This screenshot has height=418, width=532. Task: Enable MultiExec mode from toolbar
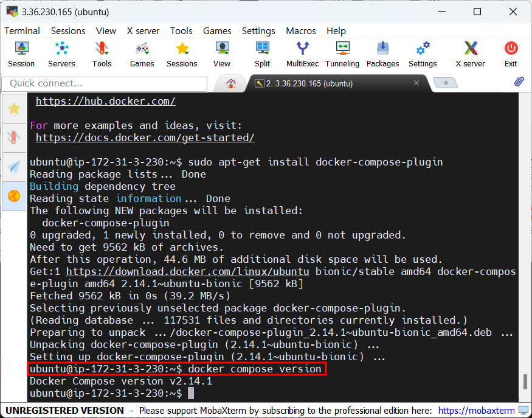[x=302, y=54]
